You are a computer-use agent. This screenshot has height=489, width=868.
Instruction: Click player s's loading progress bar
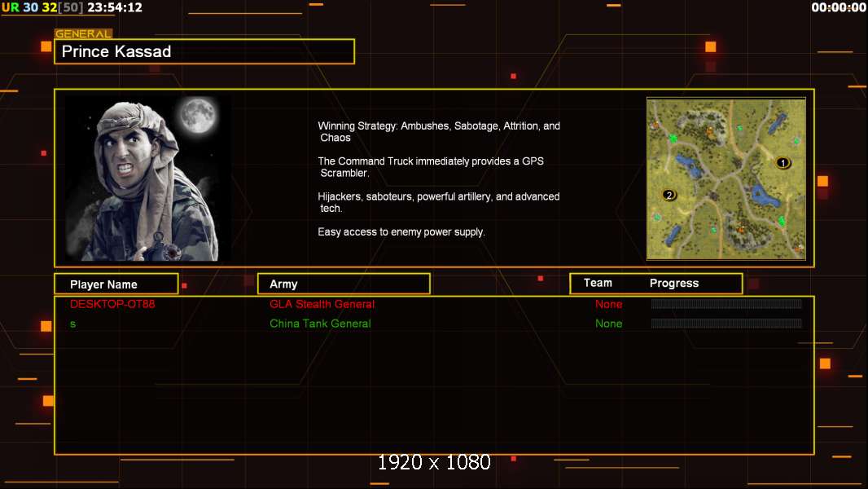(726, 323)
